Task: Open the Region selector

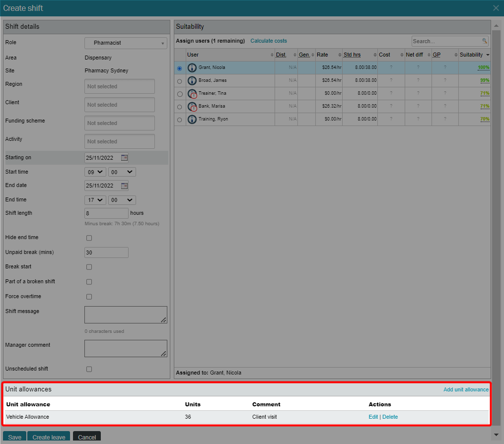Action: point(120,86)
